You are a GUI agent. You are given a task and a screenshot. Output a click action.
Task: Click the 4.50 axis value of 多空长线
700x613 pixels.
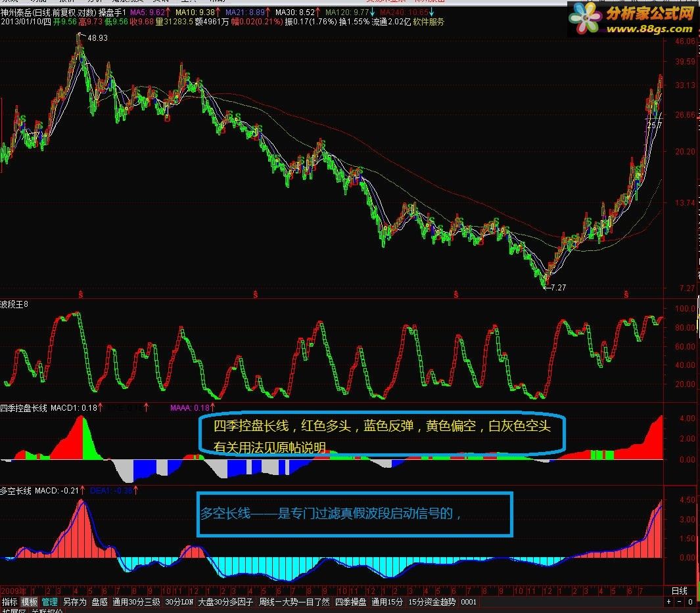click(x=688, y=500)
